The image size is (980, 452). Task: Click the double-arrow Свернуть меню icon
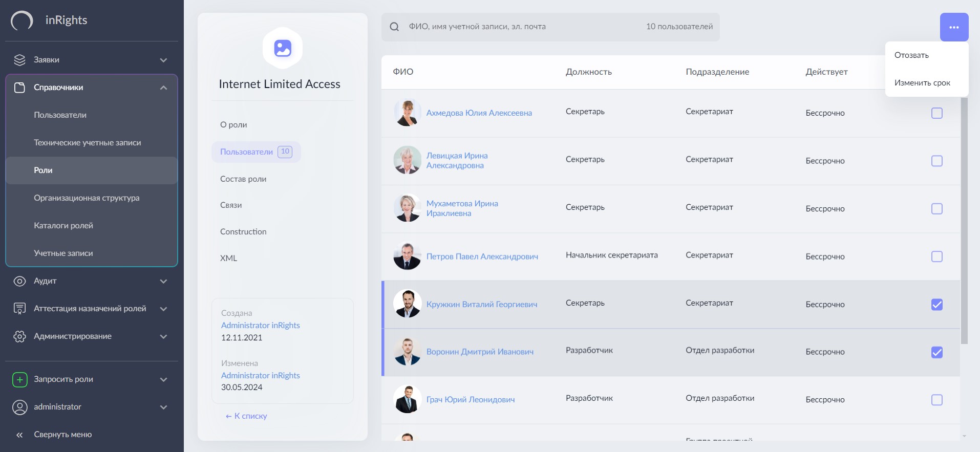[19, 435]
